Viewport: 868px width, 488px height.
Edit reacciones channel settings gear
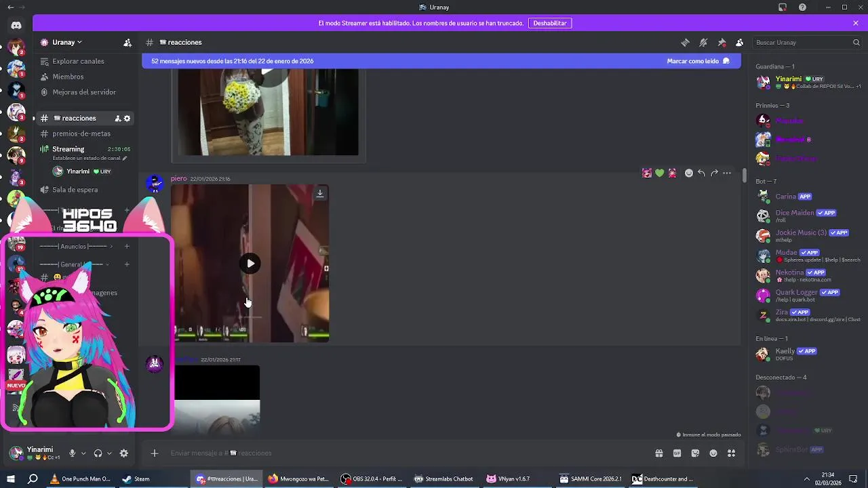point(127,119)
